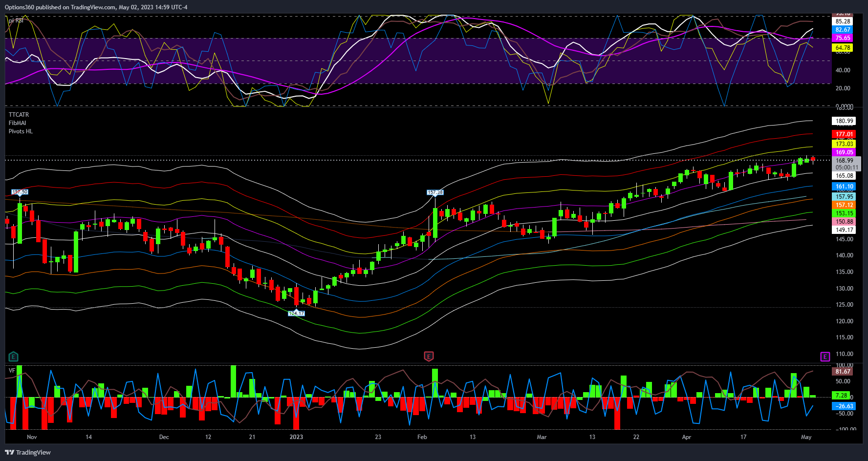The width and height of the screenshot is (868, 461).
Task: Select the Pivots HL indicator label
Action: pos(21,131)
